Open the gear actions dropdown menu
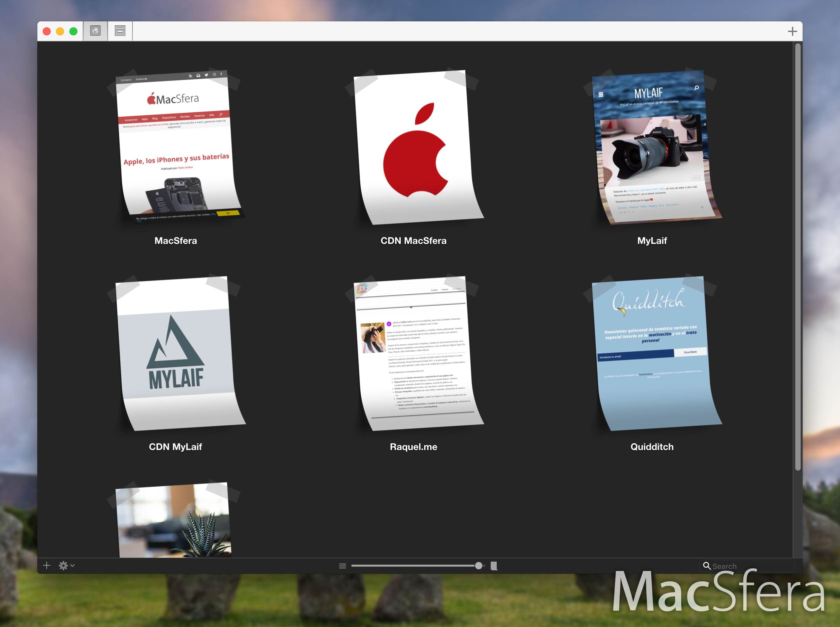The width and height of the screenshot is (840, 627). coord(66,566)
